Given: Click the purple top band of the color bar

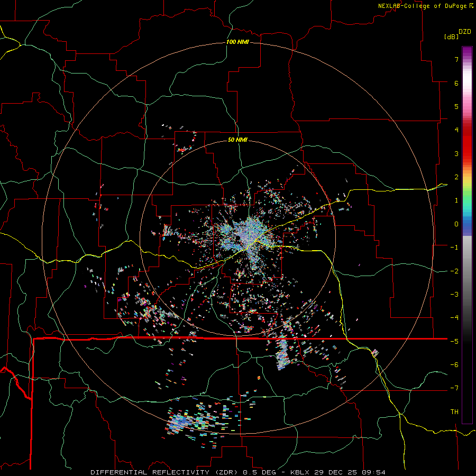Looking at the screenshot, I should pos(467,52).
